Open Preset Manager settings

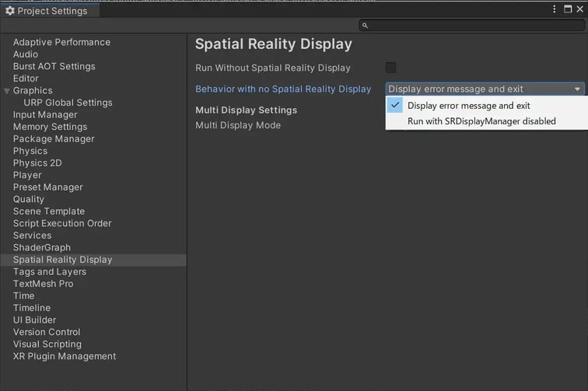coord(47,187)
